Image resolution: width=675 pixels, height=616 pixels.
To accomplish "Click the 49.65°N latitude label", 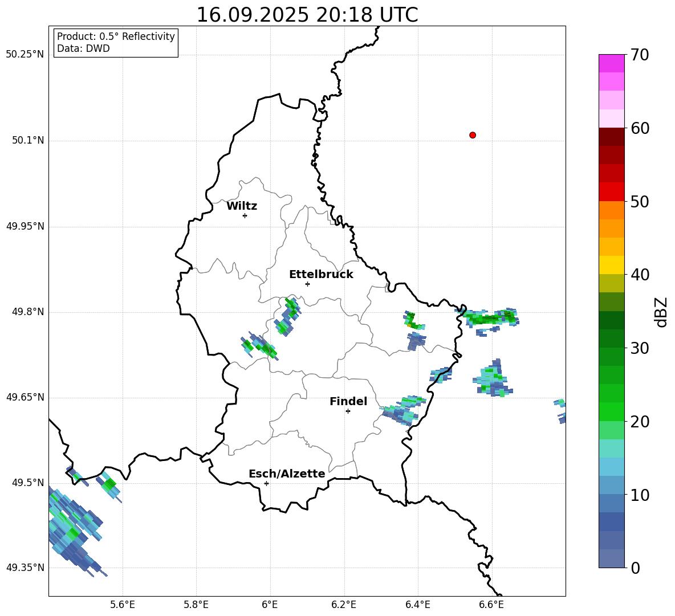I will (x=25, y=397).
